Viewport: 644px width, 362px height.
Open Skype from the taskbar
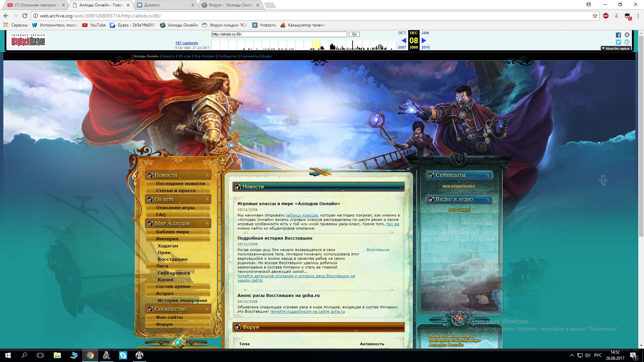[x=123, y=355]
